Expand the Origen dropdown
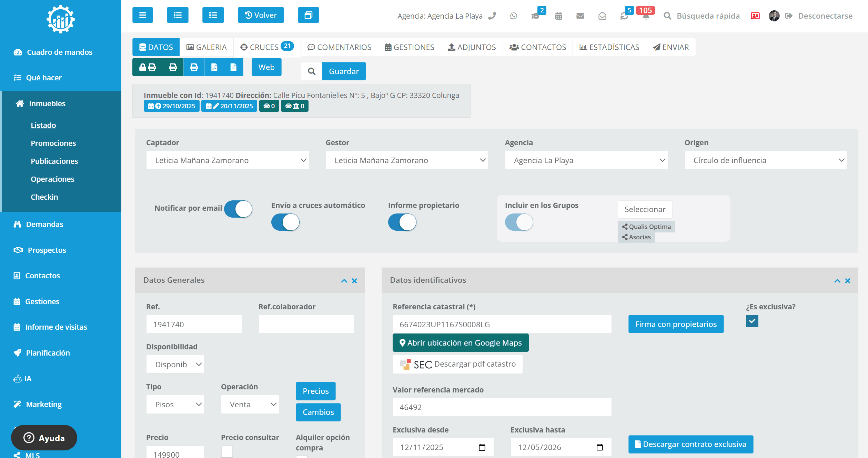Screen dimensions: 868x458 tap(765, 160)
